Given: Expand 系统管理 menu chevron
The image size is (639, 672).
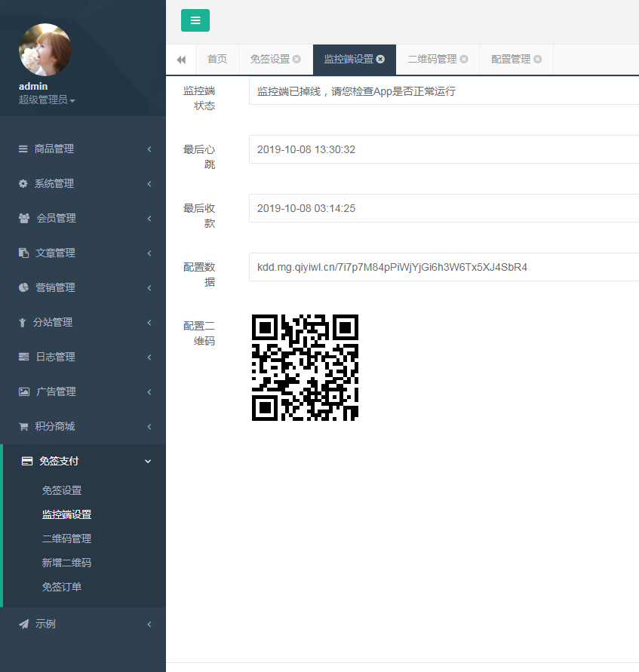Looking at the screenshot, I should [x=149, y=184].
